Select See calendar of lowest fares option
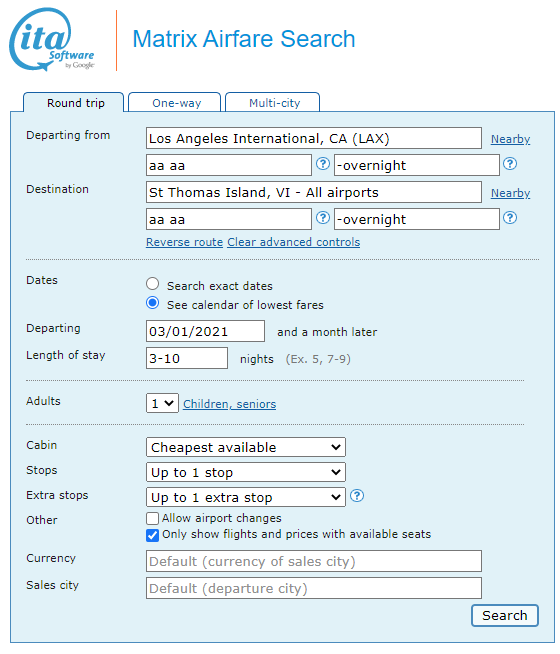This screenshot has width=560, height=654. [x=153, y=303]
